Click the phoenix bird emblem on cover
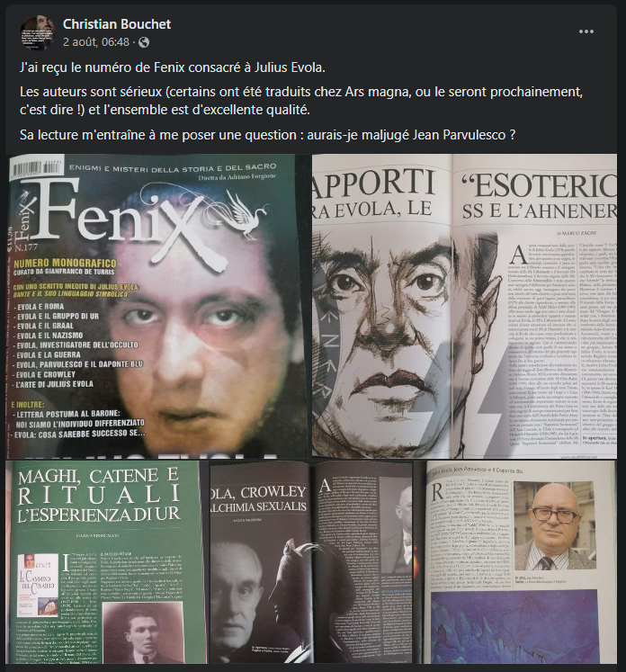The image size is (626, 672). coord(248,213)
